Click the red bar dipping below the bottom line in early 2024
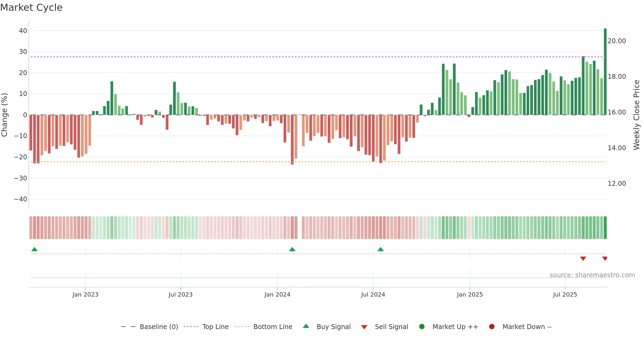Viewport: 644px width, 362px height. coord(292,140)
